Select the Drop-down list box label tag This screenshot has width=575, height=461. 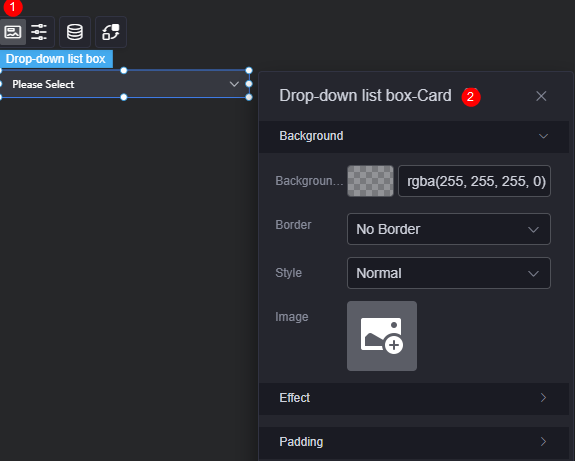[x=56, y=59]
